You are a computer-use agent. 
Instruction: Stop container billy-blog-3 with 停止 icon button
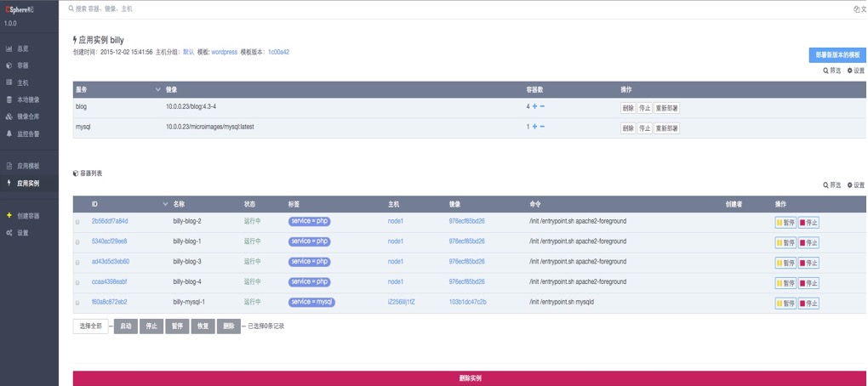[x=808, y=263]
